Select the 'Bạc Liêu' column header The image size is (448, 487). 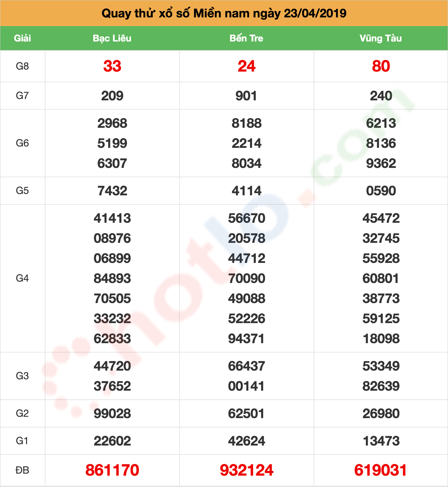112,38
